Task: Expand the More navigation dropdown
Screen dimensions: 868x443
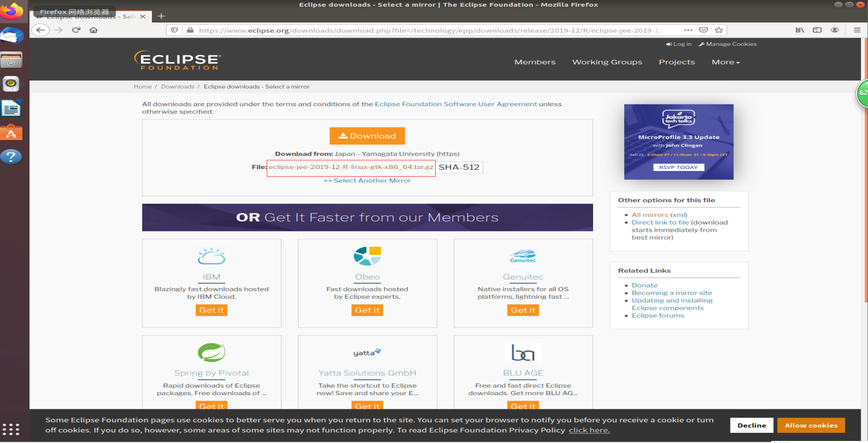Action: pyautogui.click(x=725, y=62)
